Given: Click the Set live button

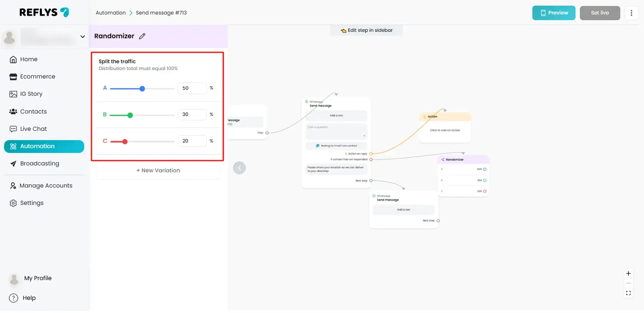Looking at the screenshot, I should pyautogui.click(x=600, y=13).
